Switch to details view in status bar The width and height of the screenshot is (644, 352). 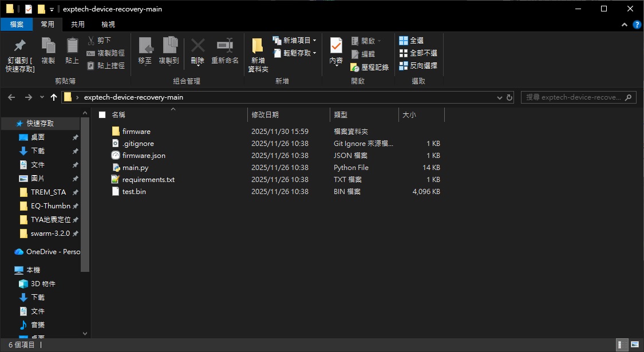click(622, 345)
